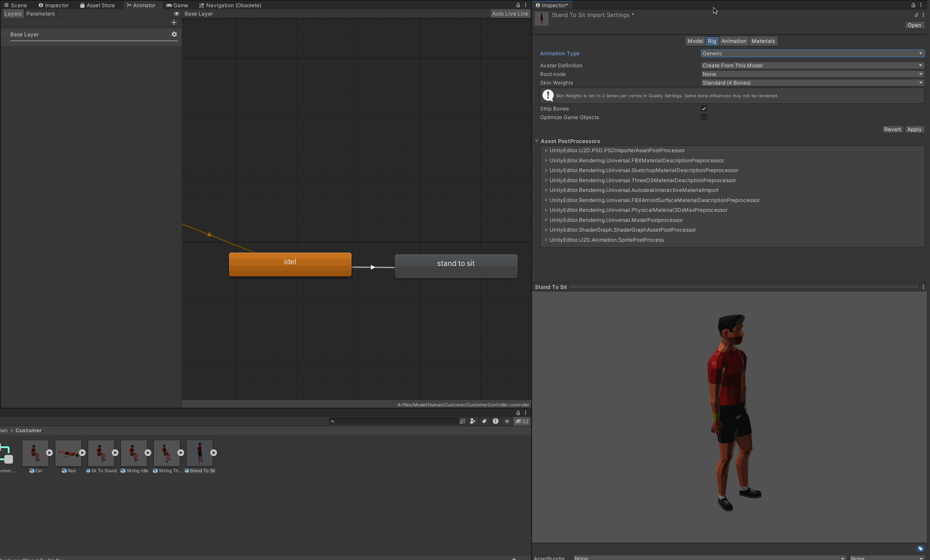Switch to the Game view tab

click(177, 5)
